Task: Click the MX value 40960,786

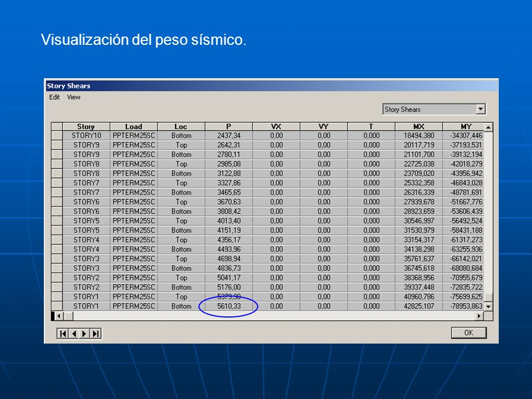Action: tap(419, 296)
